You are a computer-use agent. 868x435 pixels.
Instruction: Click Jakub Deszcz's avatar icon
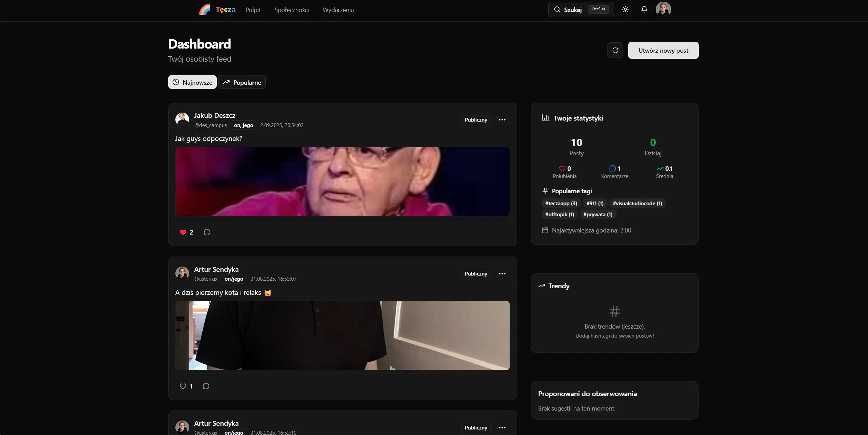point(182,120)
